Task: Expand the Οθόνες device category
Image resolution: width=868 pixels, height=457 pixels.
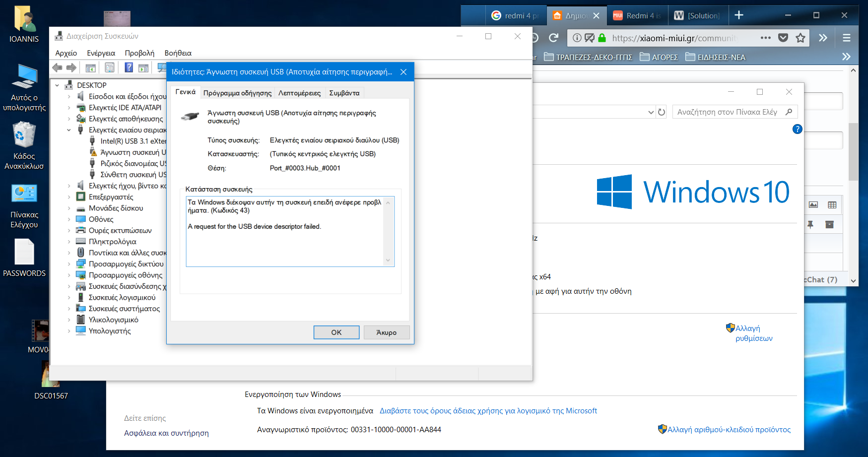Action: click(69, 219)
